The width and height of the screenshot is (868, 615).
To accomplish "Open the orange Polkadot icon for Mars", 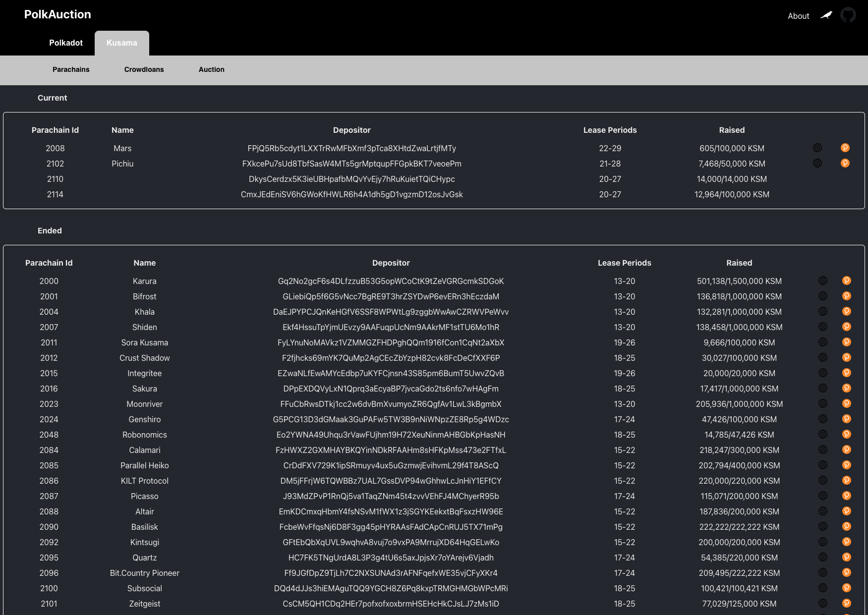I will pos(845,148).
